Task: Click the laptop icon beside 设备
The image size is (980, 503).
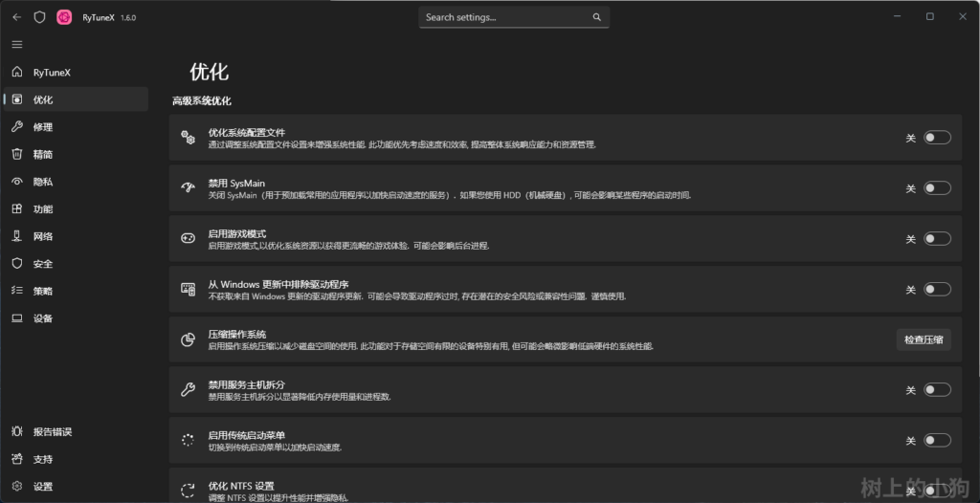Action: click(x=17, y=318)
